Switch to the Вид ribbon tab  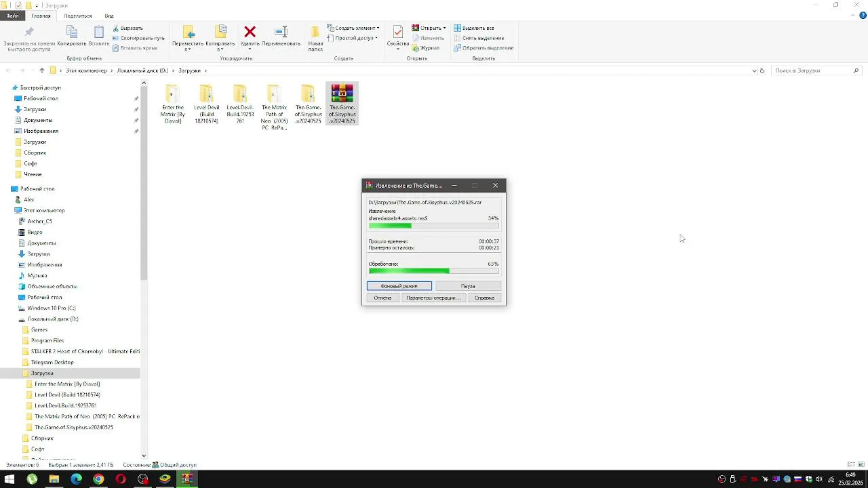click(109, 16)
